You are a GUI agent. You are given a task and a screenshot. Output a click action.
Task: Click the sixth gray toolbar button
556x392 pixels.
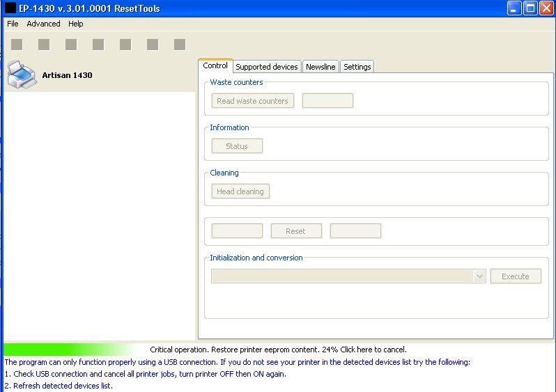(x=153, y=45)
